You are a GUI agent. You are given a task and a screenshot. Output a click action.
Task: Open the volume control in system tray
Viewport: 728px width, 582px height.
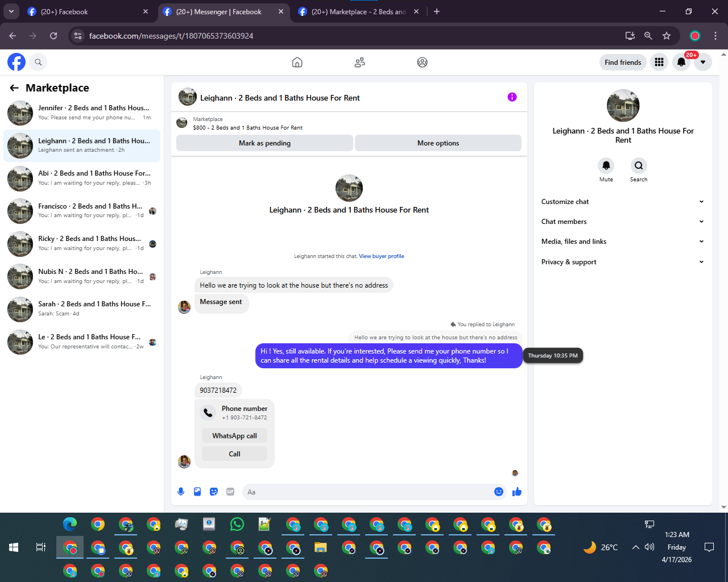(650, 547)
